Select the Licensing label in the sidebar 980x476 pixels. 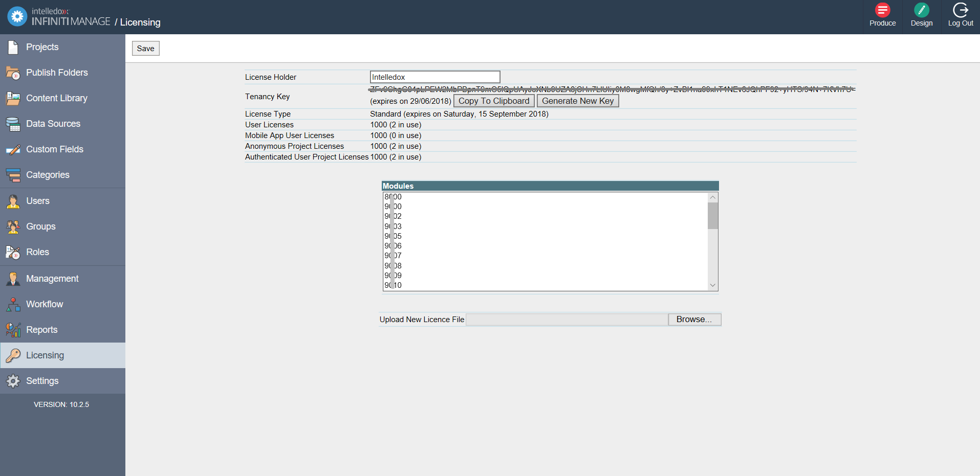tap(45, 355)
